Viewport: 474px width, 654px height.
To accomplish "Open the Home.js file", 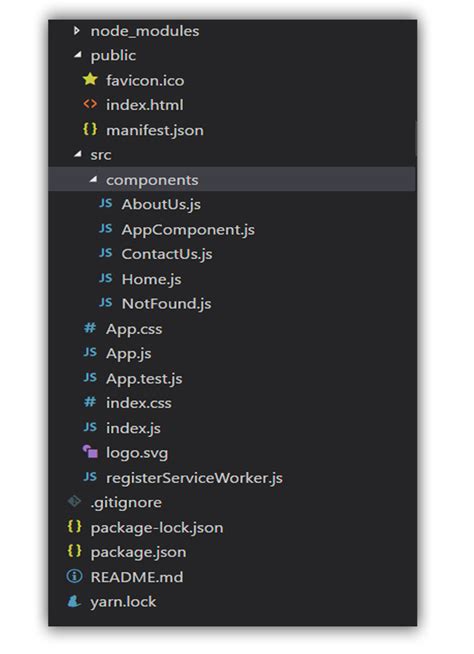I will point(151,279).
